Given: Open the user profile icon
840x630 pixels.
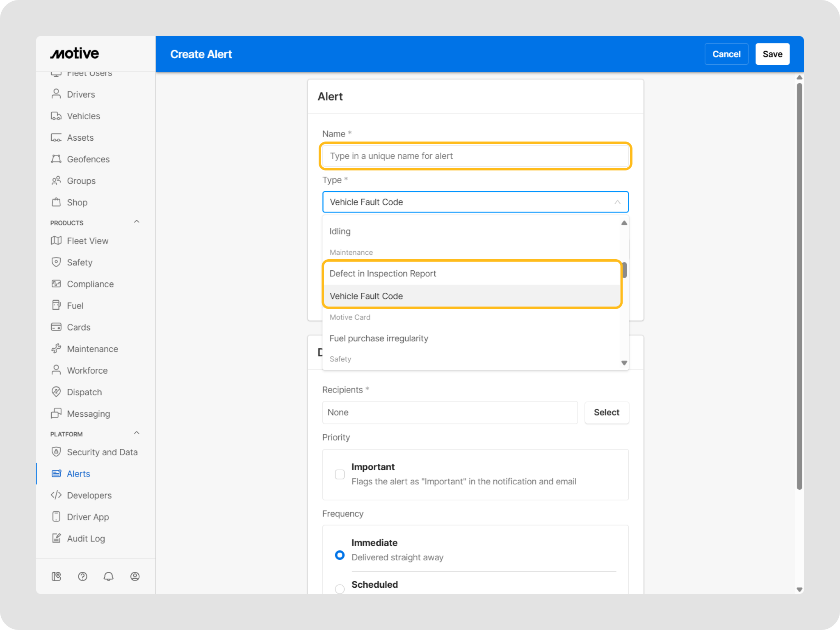Looking at the screenshot, I should [135, 576].
